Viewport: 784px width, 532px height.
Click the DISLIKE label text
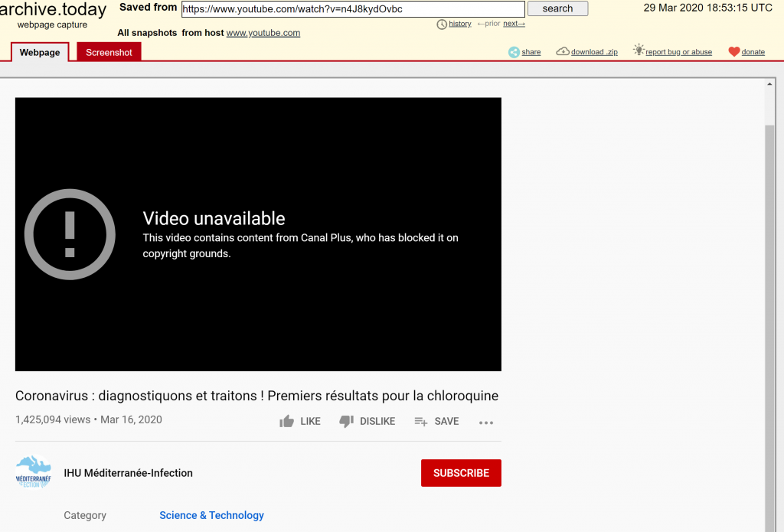377,422
